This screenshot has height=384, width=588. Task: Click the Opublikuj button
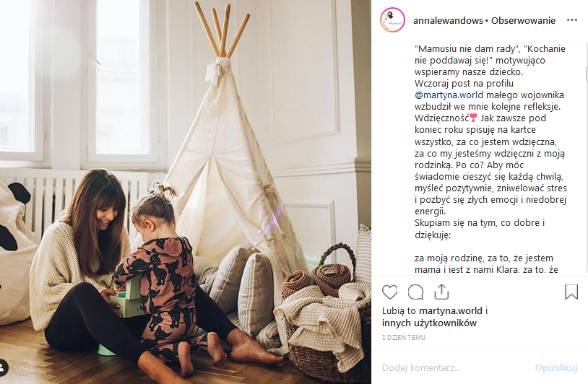pos(556,368)
